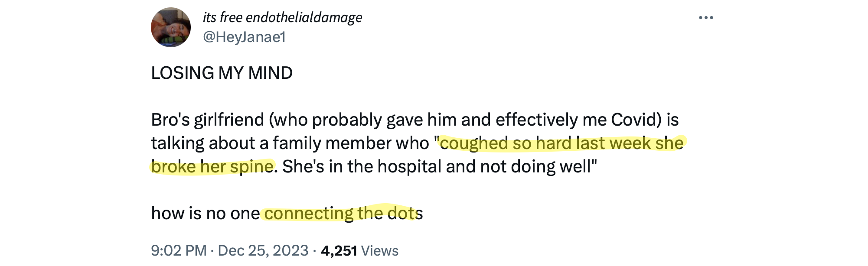The image size is (868, 266).
Task: Click the 9:02 PM post time
Action: 179,250
